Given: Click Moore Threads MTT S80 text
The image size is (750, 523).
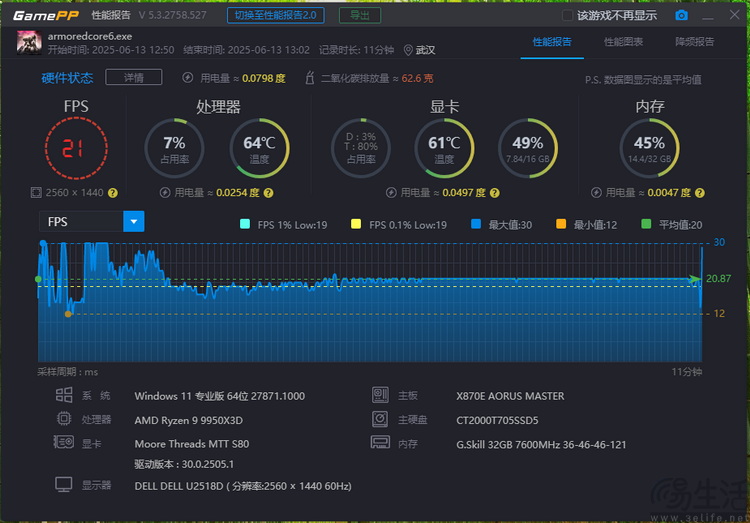Looking at the screenshot, I should coord(192,444).
